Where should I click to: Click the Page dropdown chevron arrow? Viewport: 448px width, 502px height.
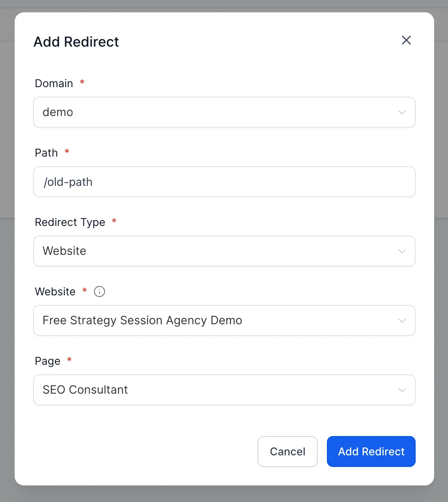click(x=402, y=390)
